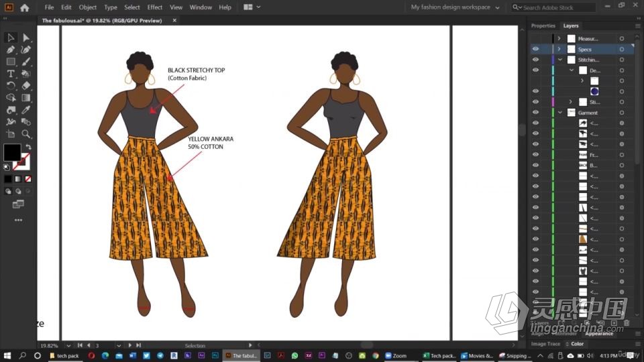The image size is (644, 362).
Task: Open the Appearance panel
Action: pos(598,333)
